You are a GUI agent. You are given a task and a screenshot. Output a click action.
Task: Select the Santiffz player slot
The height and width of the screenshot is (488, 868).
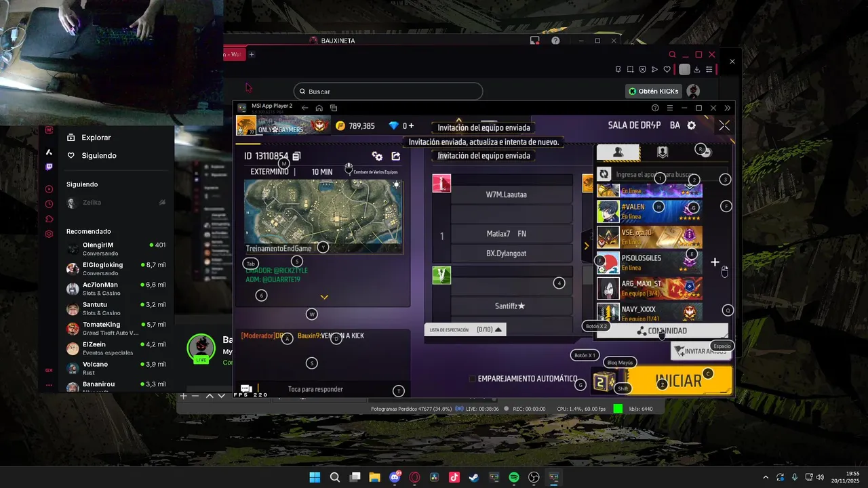[512, 306]
